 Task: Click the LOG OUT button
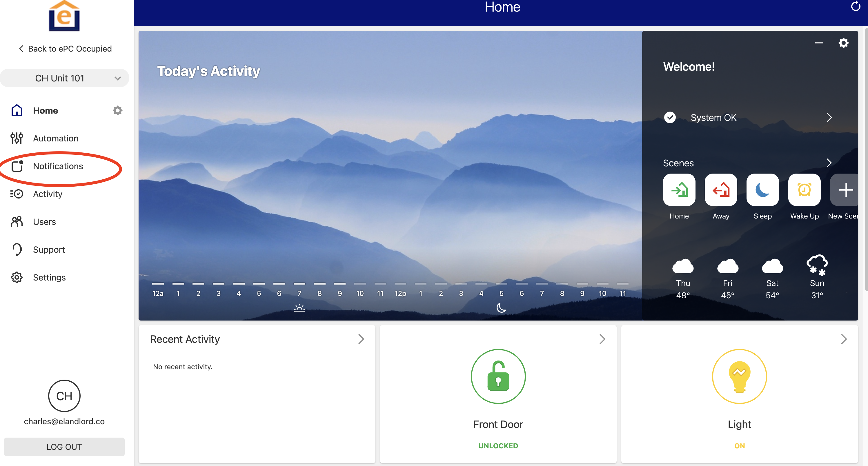point(64,447)
